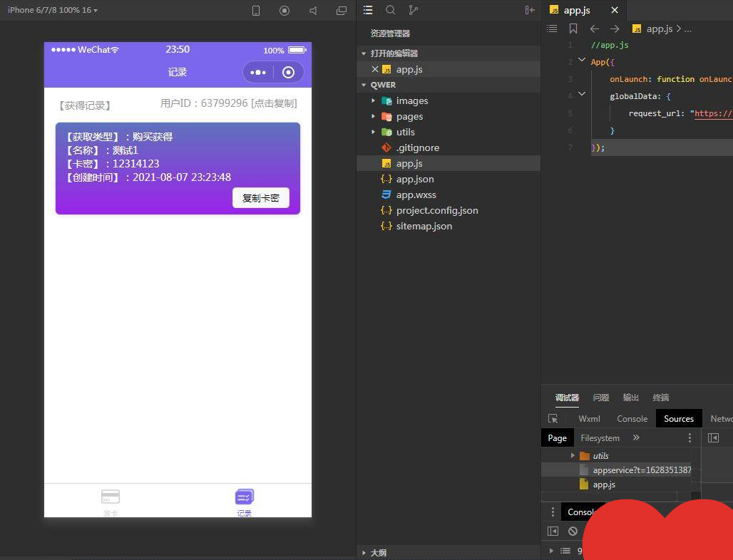The width and height of the screenshot is (733, 560).
Task: Toggle the collapse sidebar panel icon
Action: tap(530, 10)
